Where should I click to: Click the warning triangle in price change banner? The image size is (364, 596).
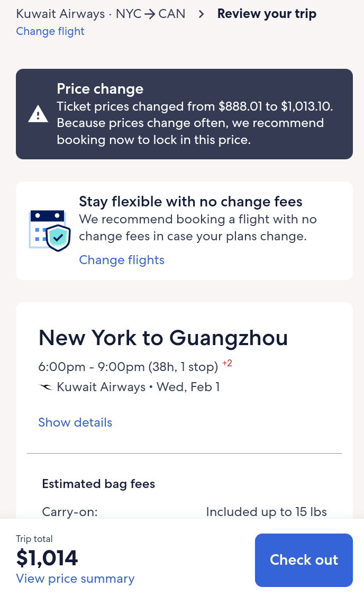38,113
